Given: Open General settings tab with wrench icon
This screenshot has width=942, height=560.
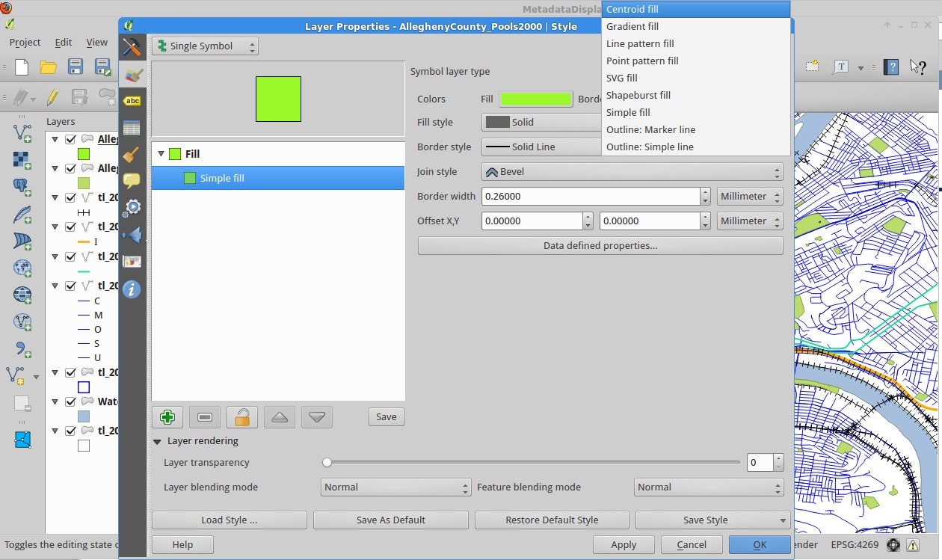Looking at the screenshot, I should point(132,47).
